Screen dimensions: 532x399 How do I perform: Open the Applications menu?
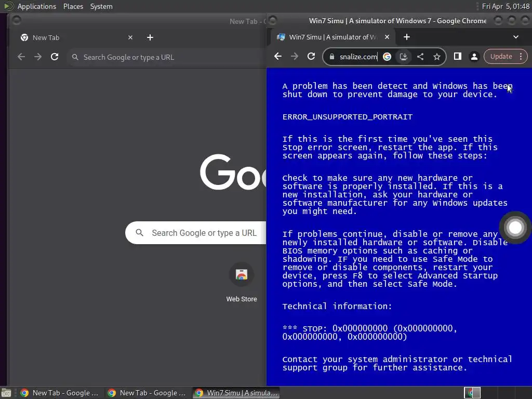coord(37,6)
